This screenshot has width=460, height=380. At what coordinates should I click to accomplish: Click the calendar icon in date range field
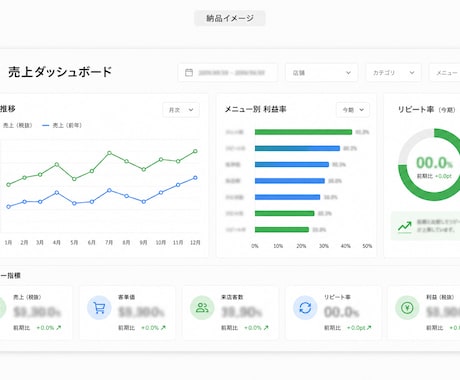point(189,72)
